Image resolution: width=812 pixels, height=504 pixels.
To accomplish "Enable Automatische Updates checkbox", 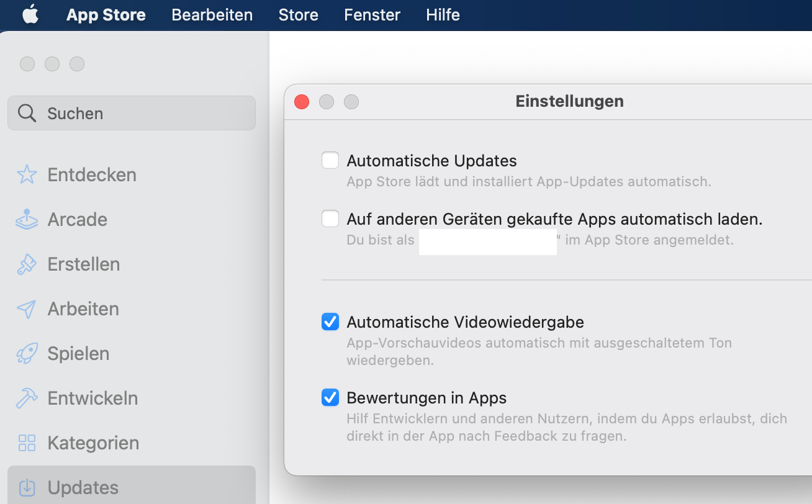I will tap(330, 161).
